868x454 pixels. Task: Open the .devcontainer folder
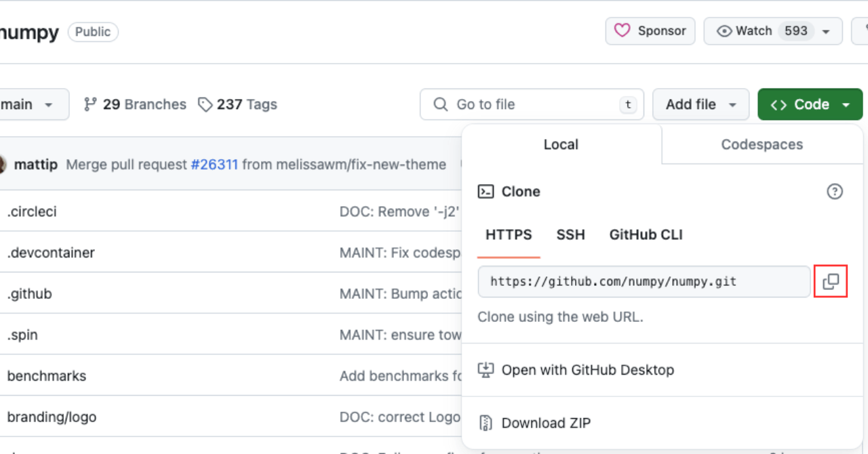tap(51, 253)
